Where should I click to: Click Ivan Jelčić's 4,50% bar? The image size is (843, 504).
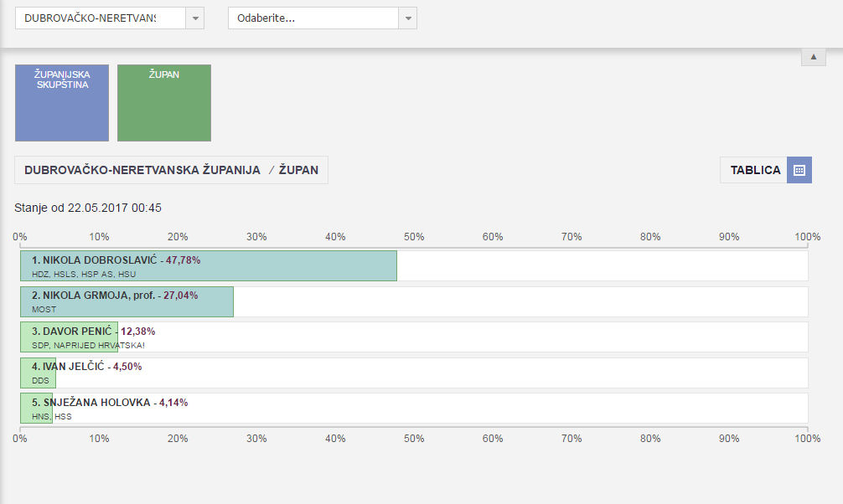click(x=38, y=373)
